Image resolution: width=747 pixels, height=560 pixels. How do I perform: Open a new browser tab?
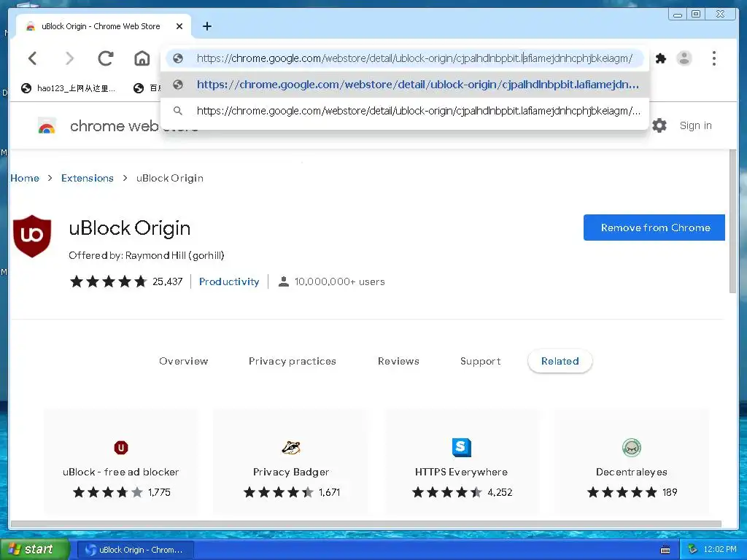206,26
